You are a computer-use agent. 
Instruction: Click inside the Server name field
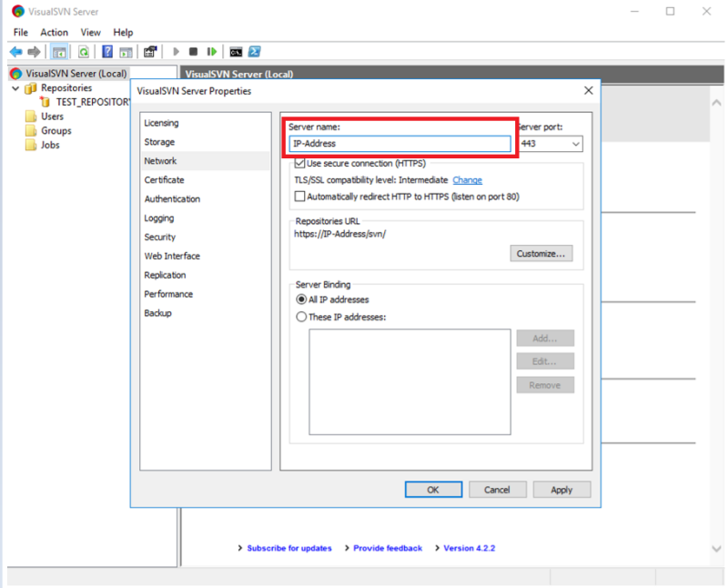click(400, 143)
